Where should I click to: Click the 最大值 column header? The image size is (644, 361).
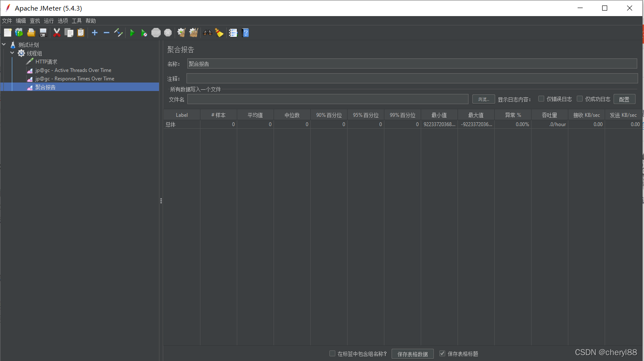click(x=476, y=115)
